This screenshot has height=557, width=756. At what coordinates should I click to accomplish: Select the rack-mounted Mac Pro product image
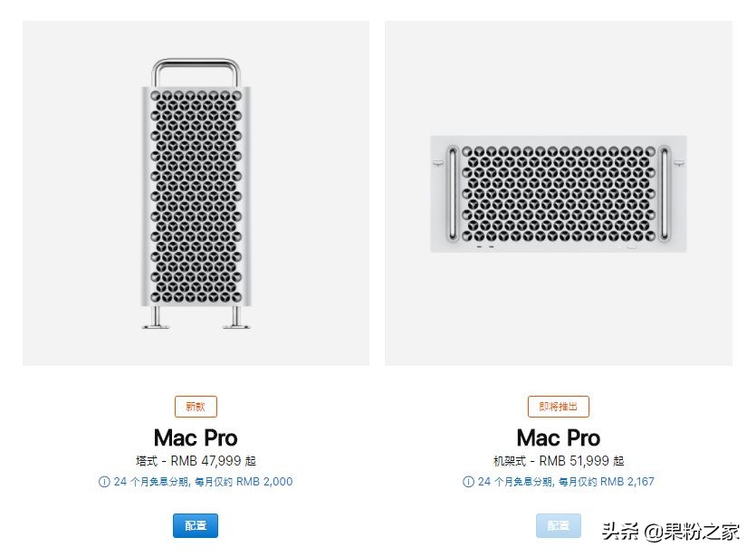[x=558, y=193]
